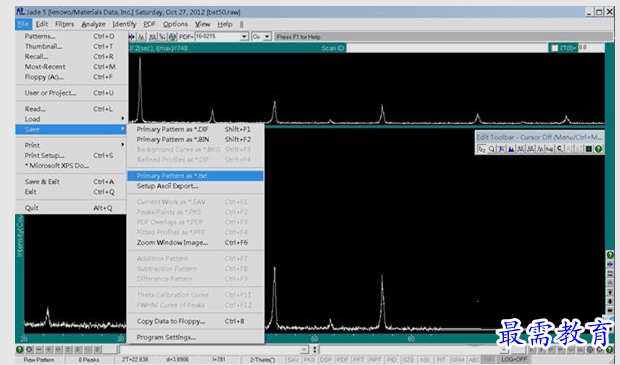Click the Raw Pattern status bar cell
This screenshot has width=620, height=365.
[x=39, y=359]
